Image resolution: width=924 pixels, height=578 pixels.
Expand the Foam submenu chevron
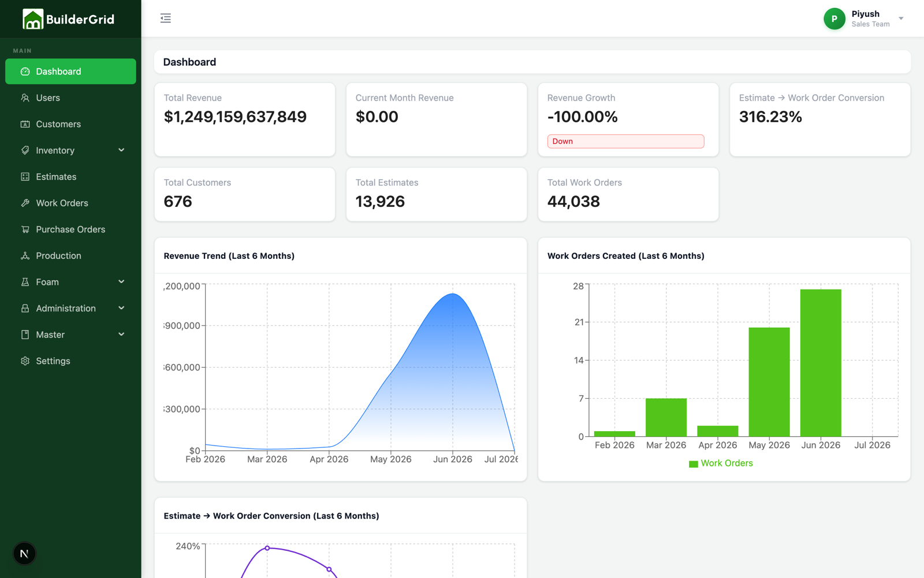(x=121, y=281)
